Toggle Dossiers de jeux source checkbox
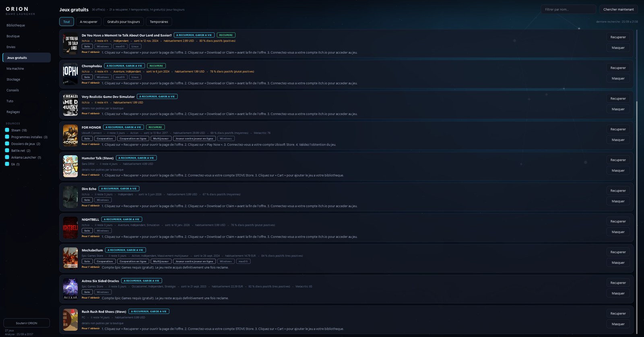The image size is (644, 337). click(x=7, y=144)
